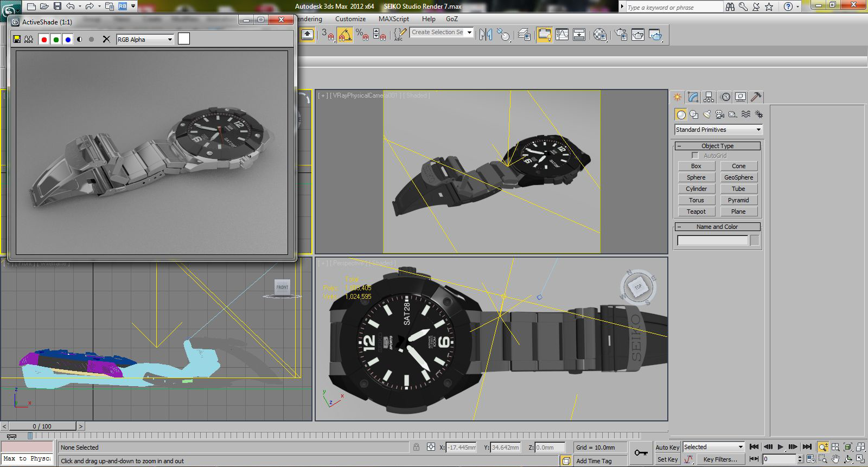
Task: Select the Helpers category icon
Action: 733,114
